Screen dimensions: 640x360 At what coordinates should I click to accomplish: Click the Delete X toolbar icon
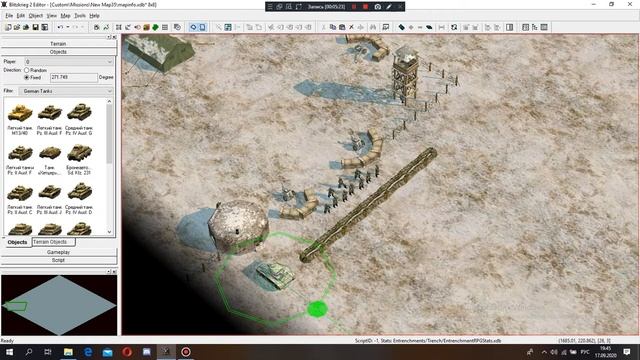point(351,27)
